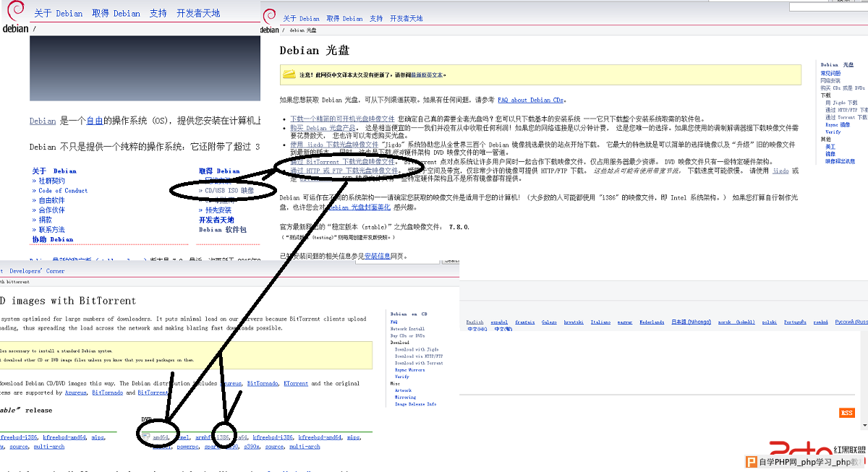The width and height of the screenshot is (868, 472).
Task: Select the amd64 DVD torrent link
Action: click(x=161, y=437)
